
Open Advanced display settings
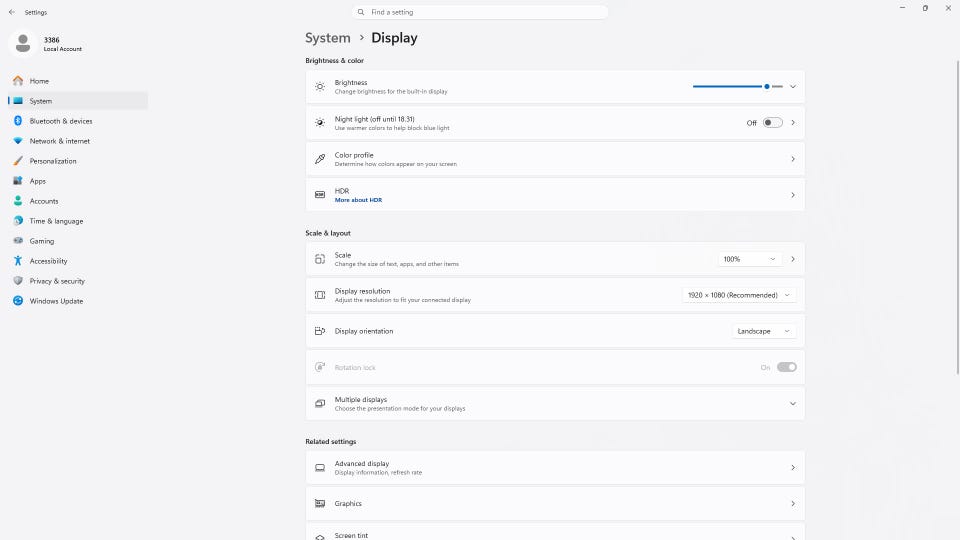555,468
